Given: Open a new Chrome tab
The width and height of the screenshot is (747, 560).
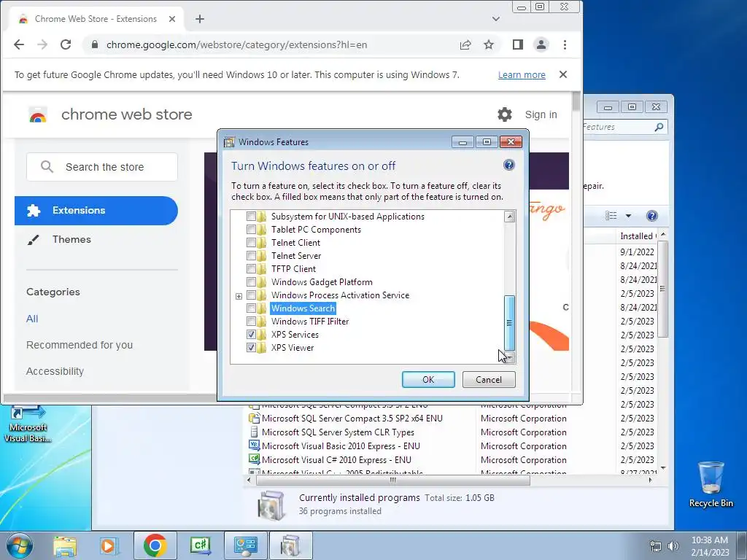Looking at the screenshot, I should tap(200, 19).
